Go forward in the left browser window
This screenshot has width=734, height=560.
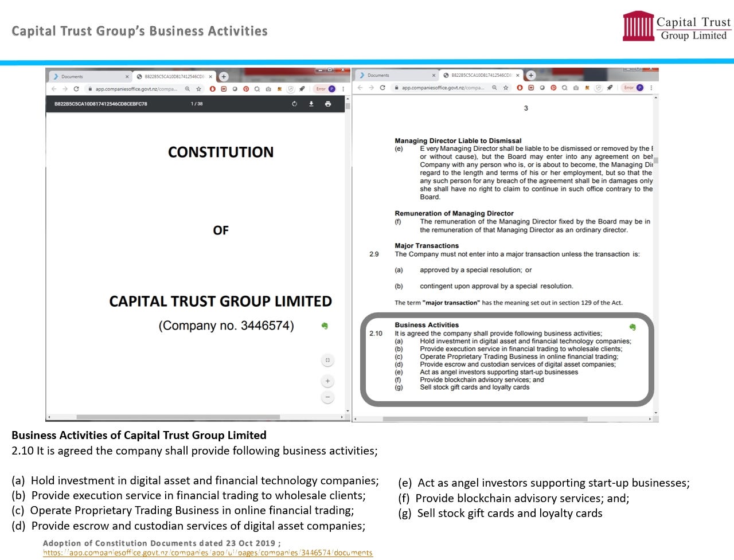tap(65, 89)
